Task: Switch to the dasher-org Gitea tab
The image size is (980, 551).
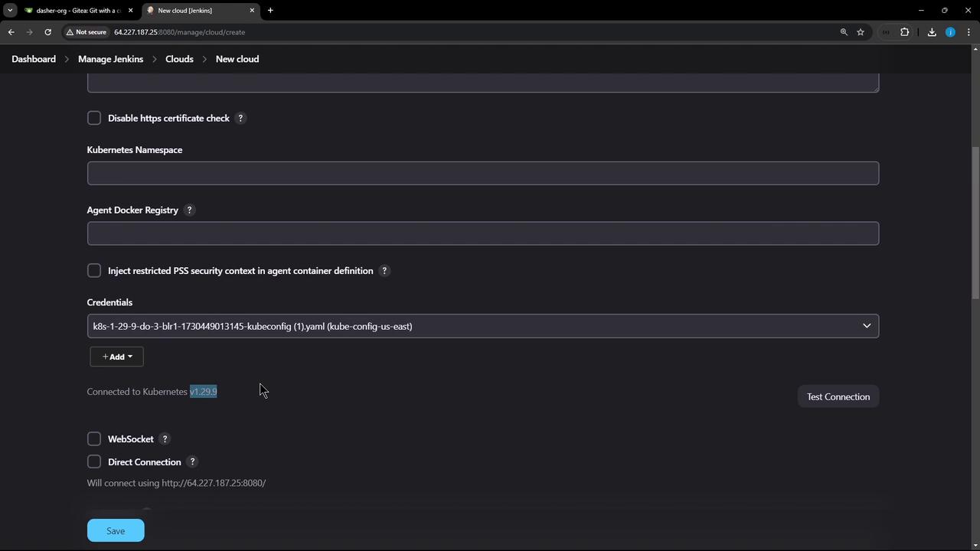Action: click(77, 10)
